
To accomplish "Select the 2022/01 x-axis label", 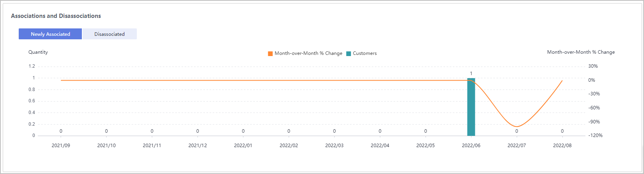I will point(243,146).
